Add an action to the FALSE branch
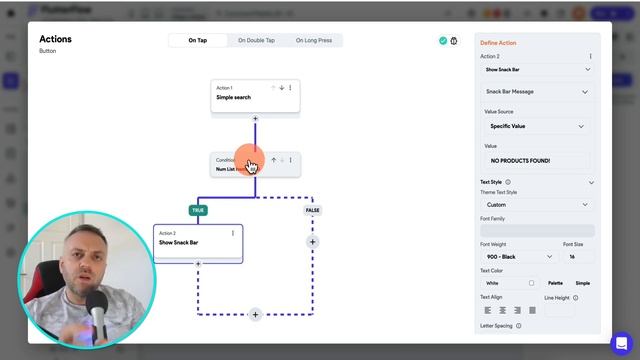Viewport: 640px width, 360px height. pyautogui.click(x=313, y=242)
